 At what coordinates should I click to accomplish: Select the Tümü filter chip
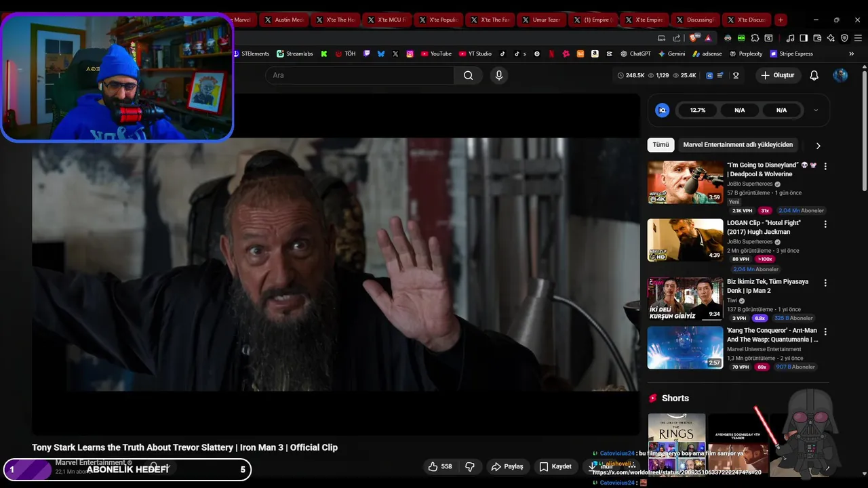(660, 145)
